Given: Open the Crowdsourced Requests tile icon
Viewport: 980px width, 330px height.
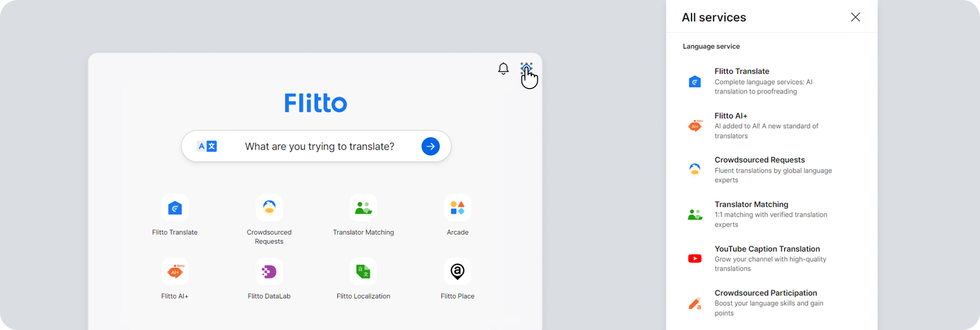Looking at the screenshot, I should [x=269, y=208].
